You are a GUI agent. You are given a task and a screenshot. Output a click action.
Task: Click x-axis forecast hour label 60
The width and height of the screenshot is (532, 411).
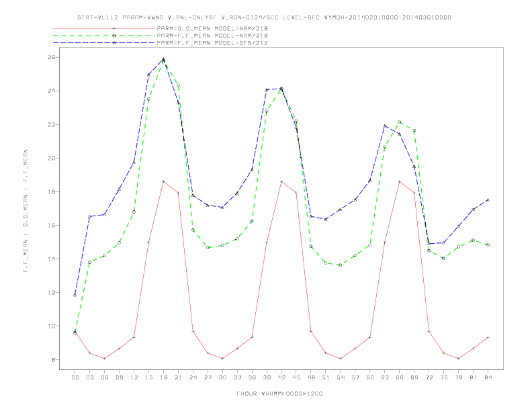370,377
